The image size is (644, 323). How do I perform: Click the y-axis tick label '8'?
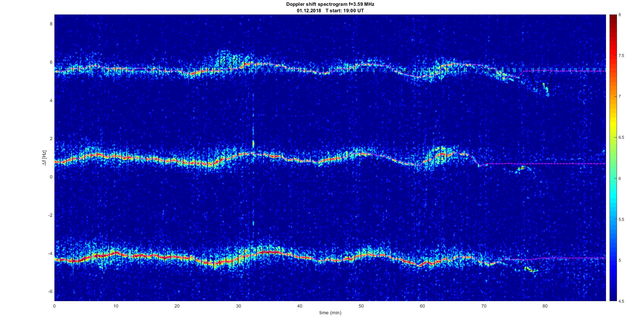(51, 24)
